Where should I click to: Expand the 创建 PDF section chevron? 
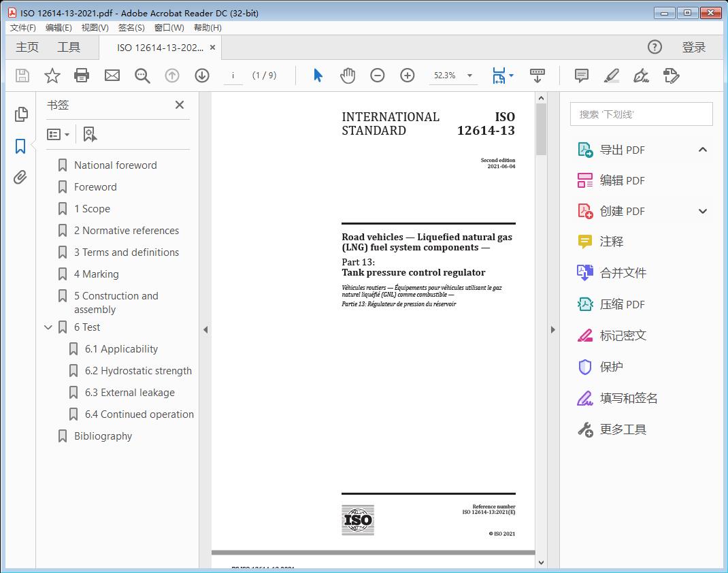pyautogui.click(x=703, y=211)
